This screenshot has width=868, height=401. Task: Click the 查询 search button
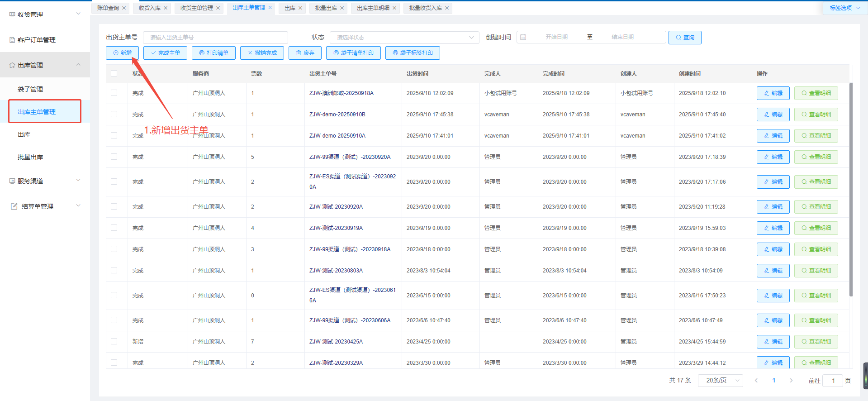point(684,37)
